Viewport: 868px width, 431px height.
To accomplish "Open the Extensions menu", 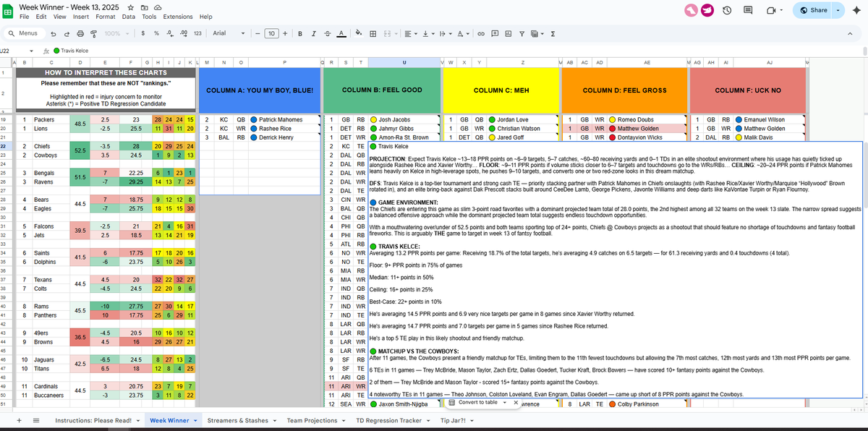I will [178, 17].
